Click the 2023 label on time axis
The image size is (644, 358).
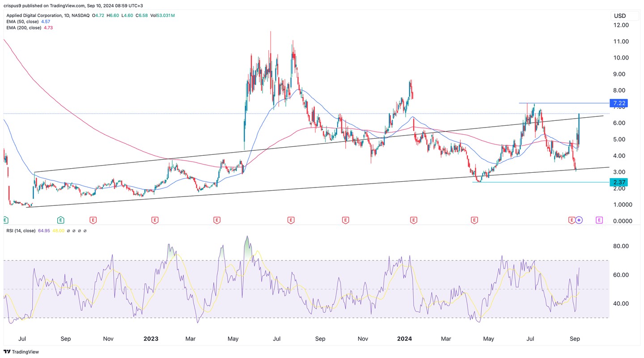pos(151,339)
